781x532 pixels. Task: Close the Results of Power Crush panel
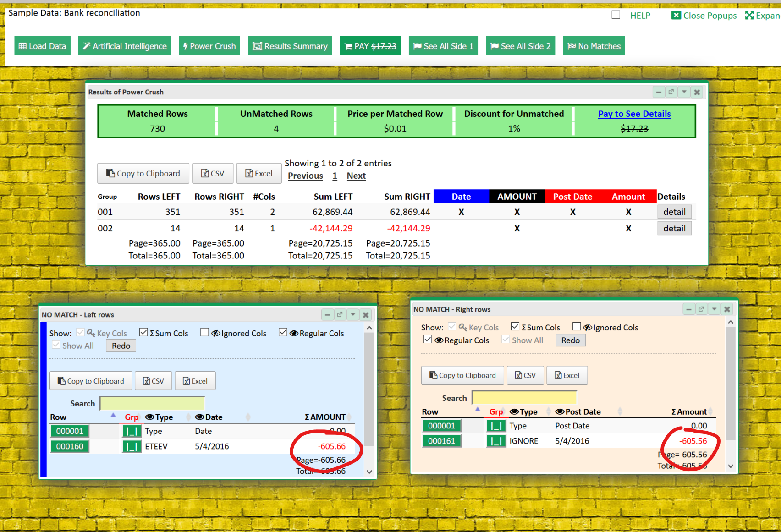[x=697, y=92]
